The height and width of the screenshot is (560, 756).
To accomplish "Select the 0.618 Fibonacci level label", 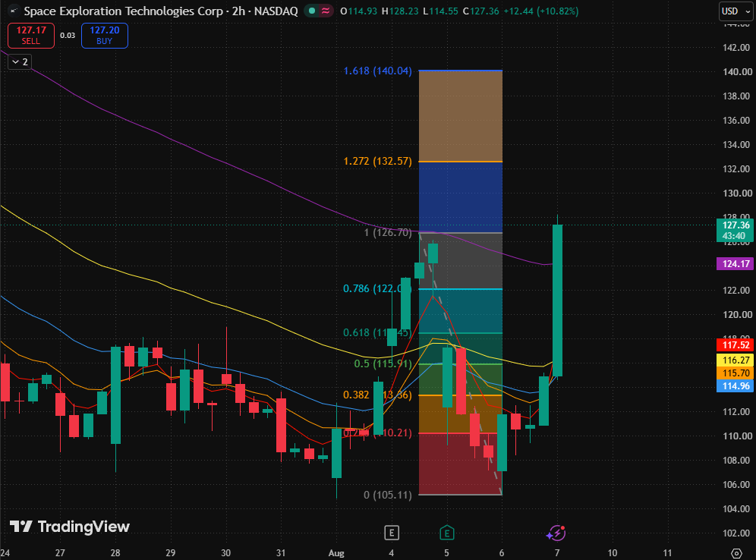I will (377, 332).
